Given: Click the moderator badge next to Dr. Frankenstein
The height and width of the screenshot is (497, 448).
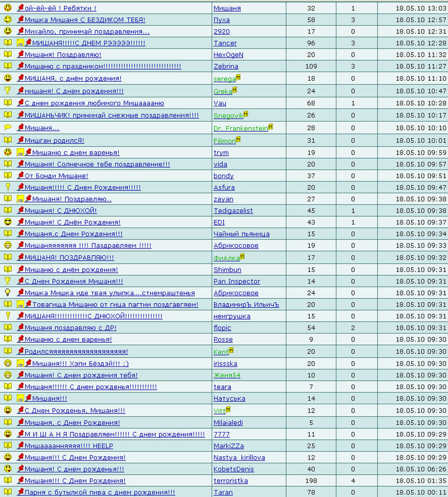Looking at the screenshot, I should 270,126.
